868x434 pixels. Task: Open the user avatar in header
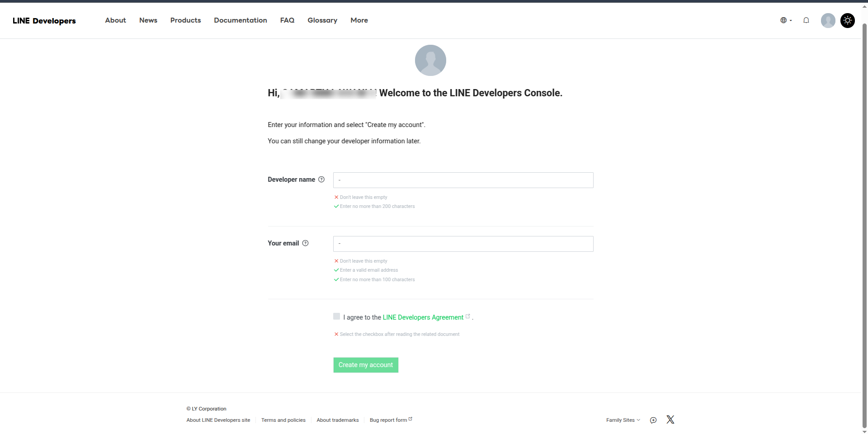tap(828, 20)
